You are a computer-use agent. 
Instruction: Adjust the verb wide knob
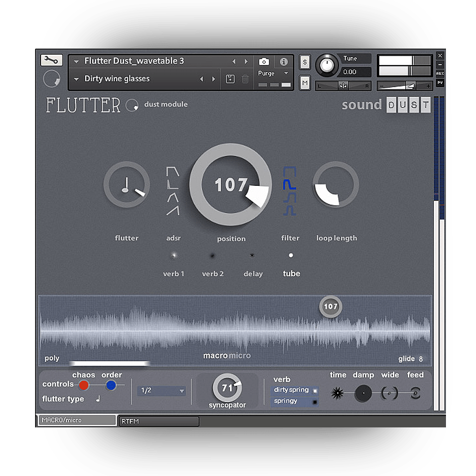click(x=389, y=393)
